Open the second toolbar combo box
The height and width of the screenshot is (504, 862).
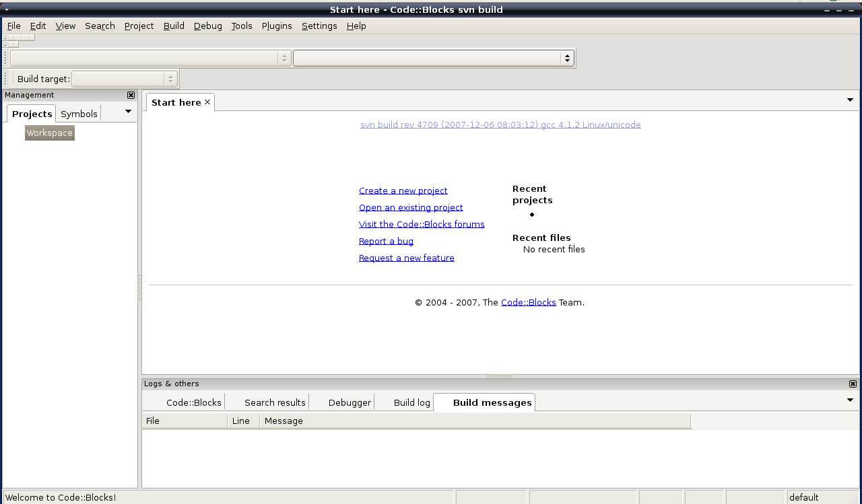pos(433,59)
